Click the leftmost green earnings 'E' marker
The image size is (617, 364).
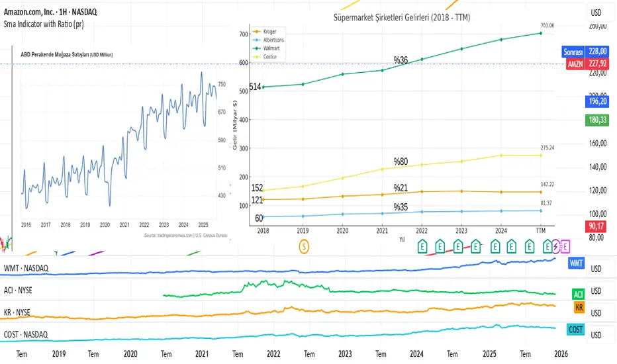click(422, 247)
